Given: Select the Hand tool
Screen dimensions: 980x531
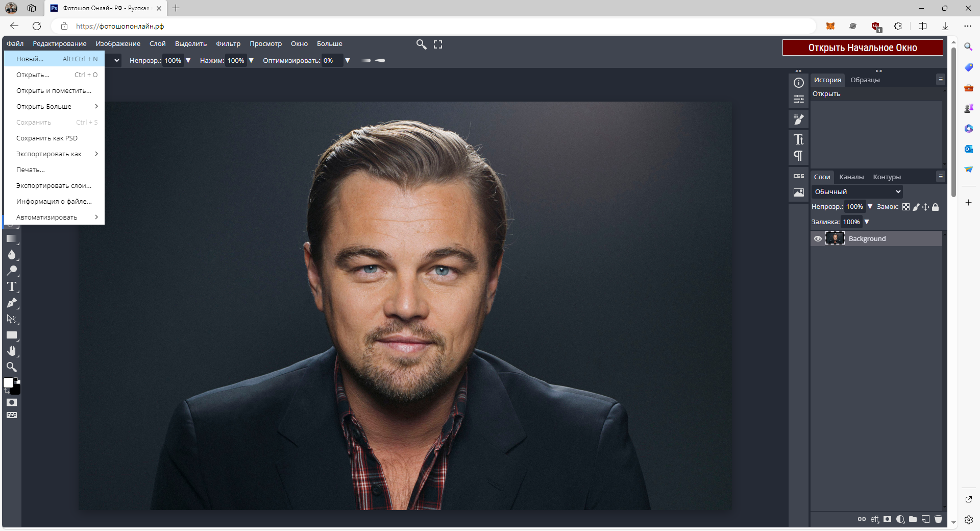Looking at the screenshot, I should coord(12,351).
